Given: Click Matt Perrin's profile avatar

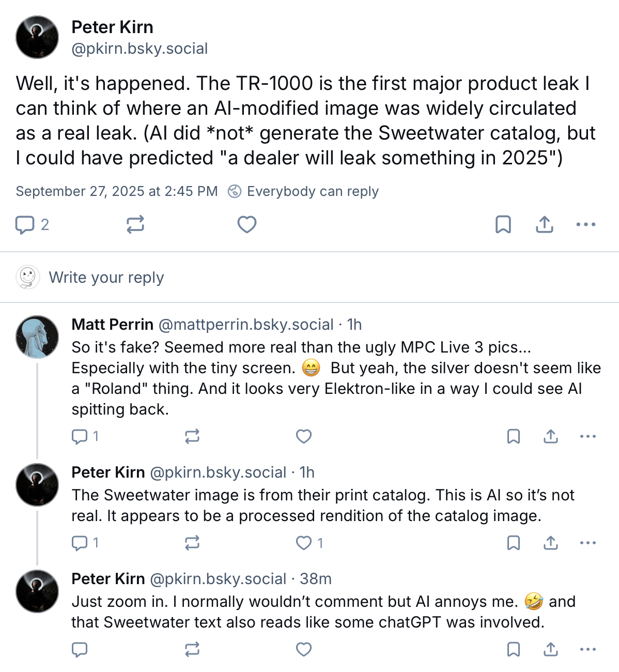Looking at the screenshot, I should (x=37, y=337).
